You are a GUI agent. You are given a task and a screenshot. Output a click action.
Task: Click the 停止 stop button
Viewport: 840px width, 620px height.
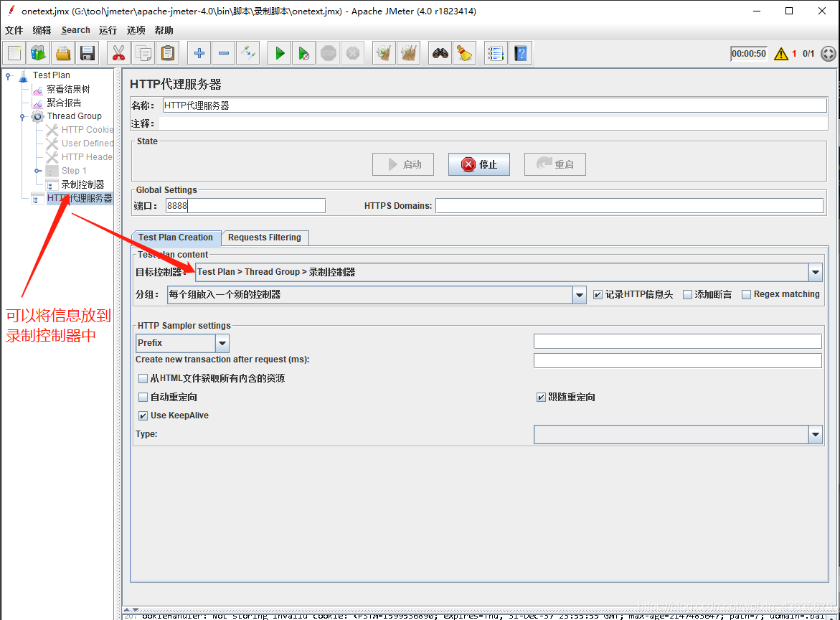pos(479,164)
